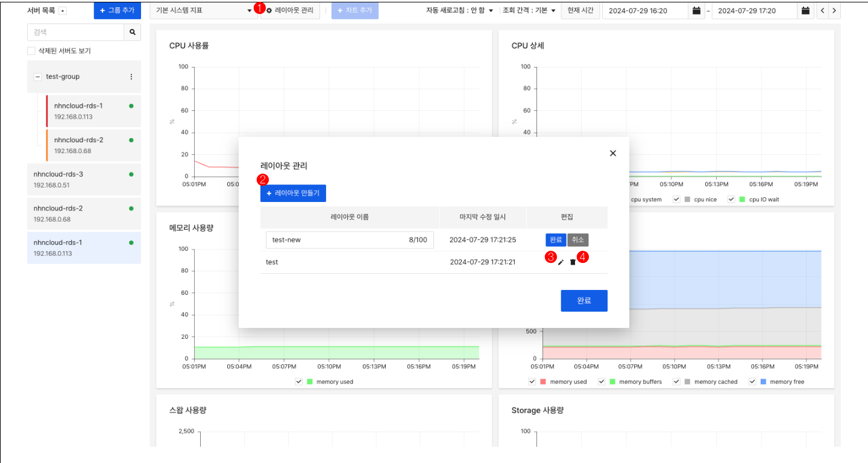868x463 pixels.
Task: Click 현재 시간 button
Action: pyautogui.click(x=580, y=11)
